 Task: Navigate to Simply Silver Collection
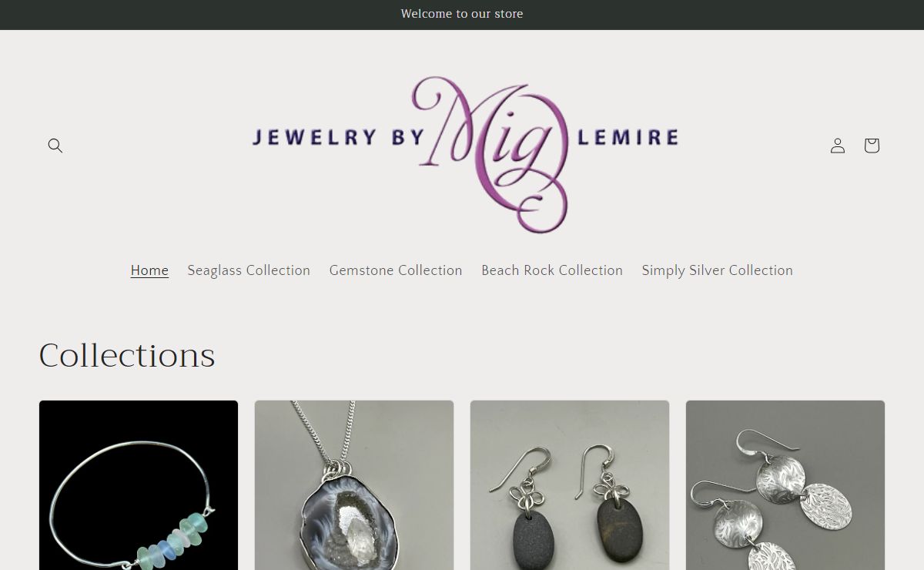point(717,270)
